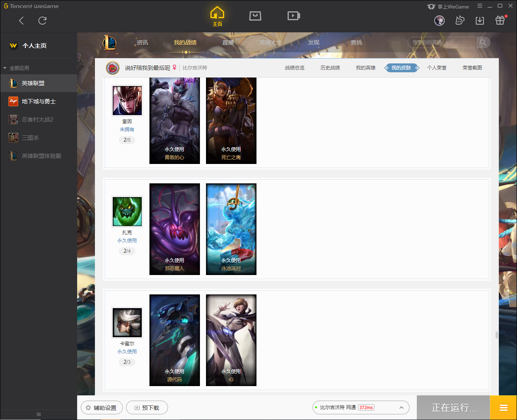Viewport: 517px width, 420px height.
Task: Click the 预下载 pre-download button
Action: [x=147, y=408]
